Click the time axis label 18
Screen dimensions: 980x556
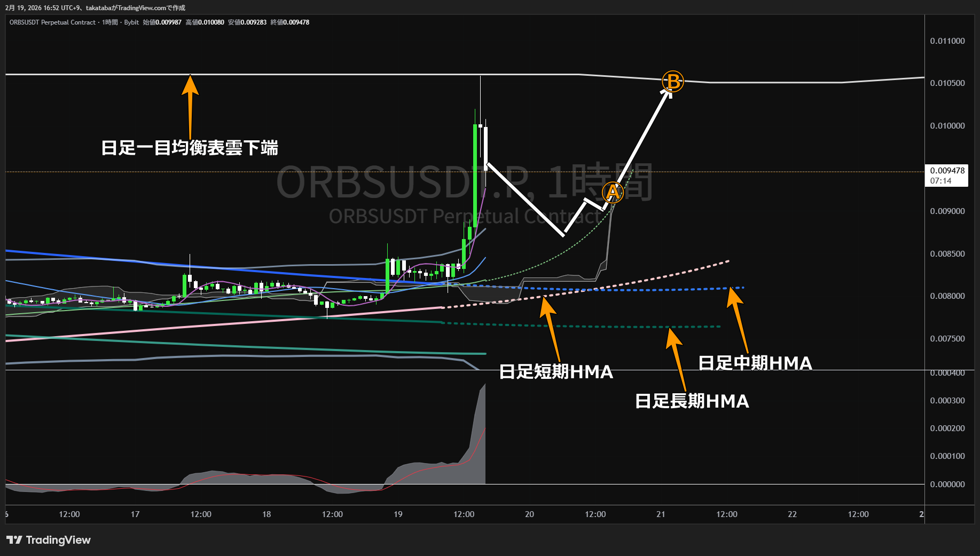click(266, 514)
